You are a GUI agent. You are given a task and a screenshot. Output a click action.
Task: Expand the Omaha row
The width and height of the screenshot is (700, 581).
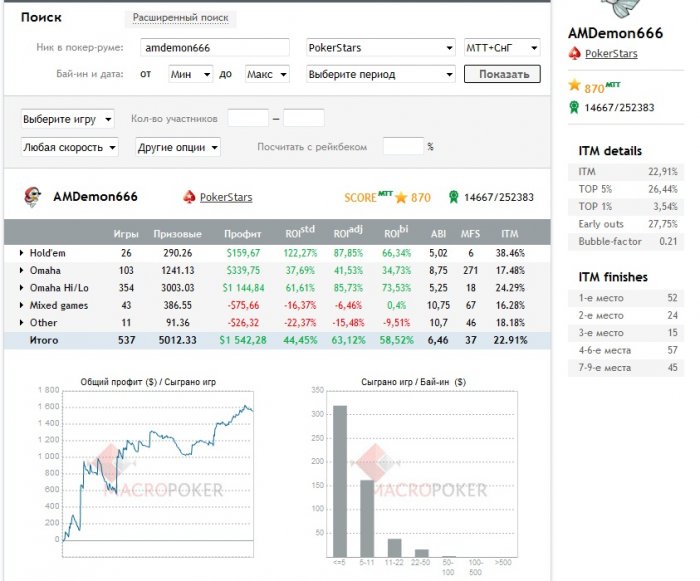pyautogui.click(x=21, y=270)
